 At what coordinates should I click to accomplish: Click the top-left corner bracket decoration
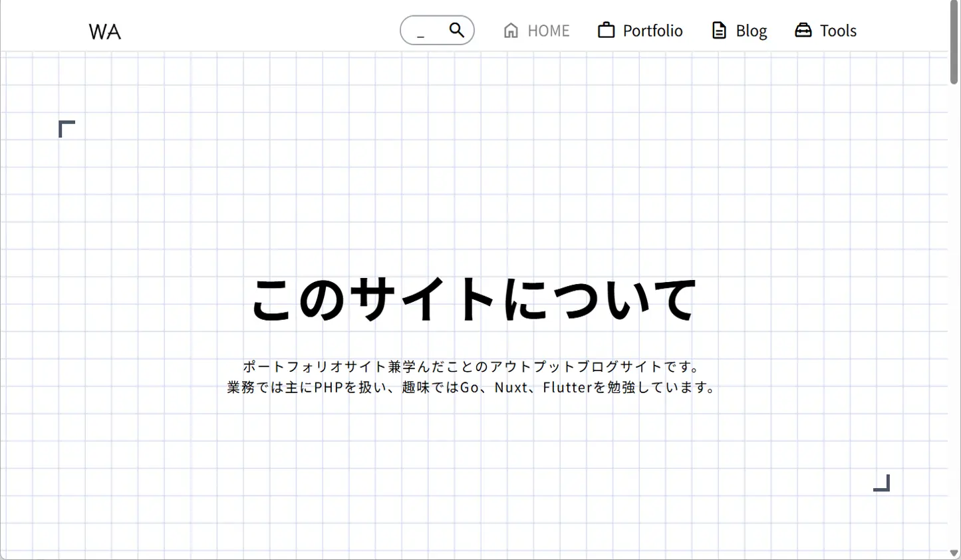pyautogui.click(x=66, y=128)
